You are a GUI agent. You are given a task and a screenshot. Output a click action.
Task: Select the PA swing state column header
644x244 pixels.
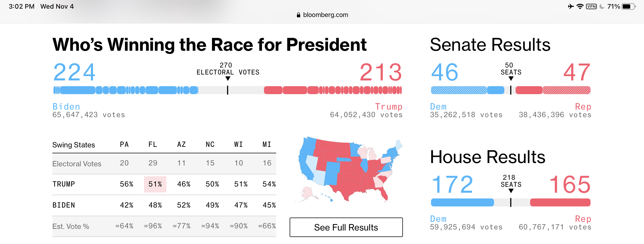coord(124,144)
